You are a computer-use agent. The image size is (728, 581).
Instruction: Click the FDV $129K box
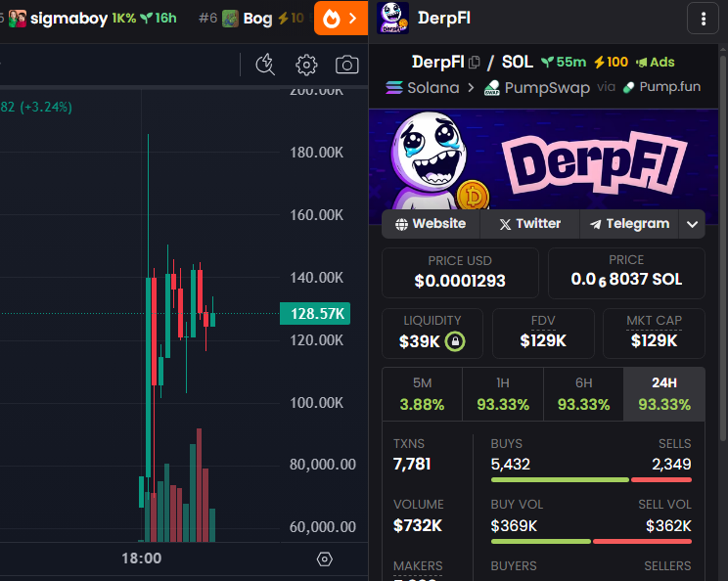543,334
